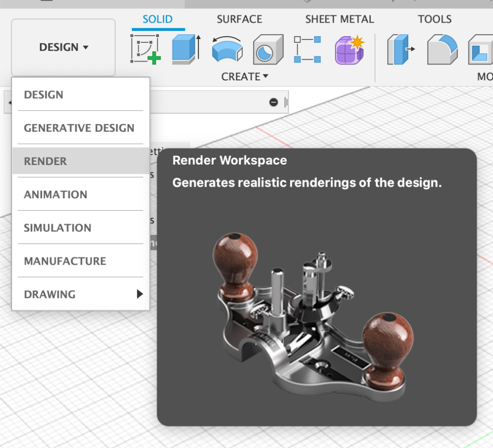Select the Extrude tool
This screenshot has width=493, height=448.
[x=185, y=50]
